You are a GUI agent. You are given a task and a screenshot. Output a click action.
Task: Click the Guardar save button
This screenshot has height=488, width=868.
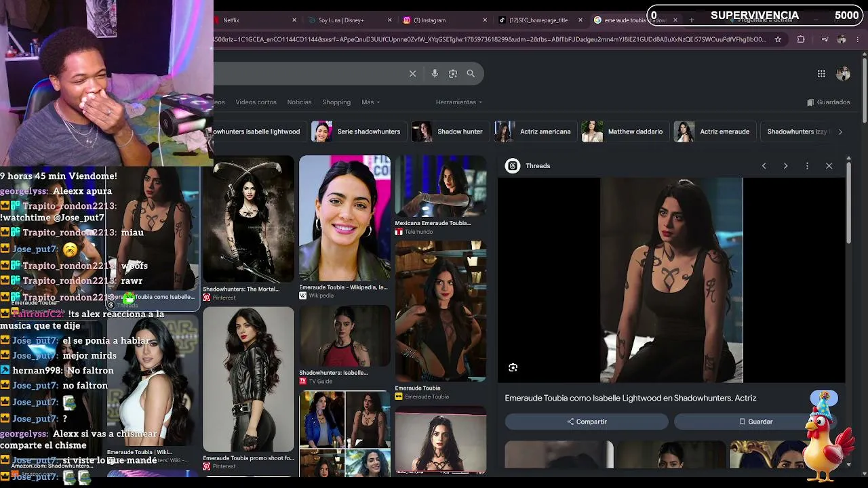pyautogui.click(x=755, y=422)
